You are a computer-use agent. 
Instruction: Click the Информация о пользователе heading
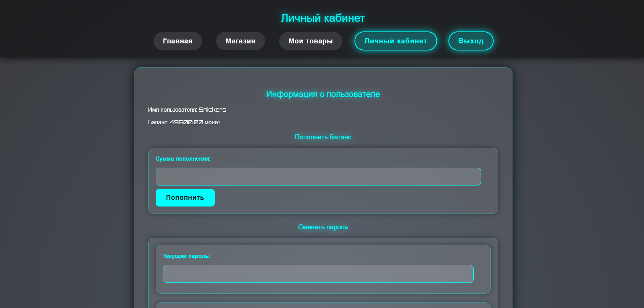[x=323, y=94]
